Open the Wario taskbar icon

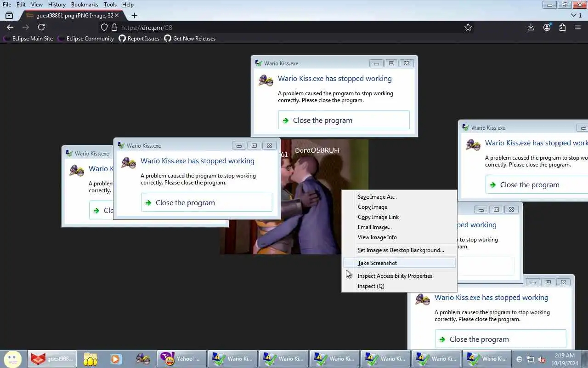(143, 359)
